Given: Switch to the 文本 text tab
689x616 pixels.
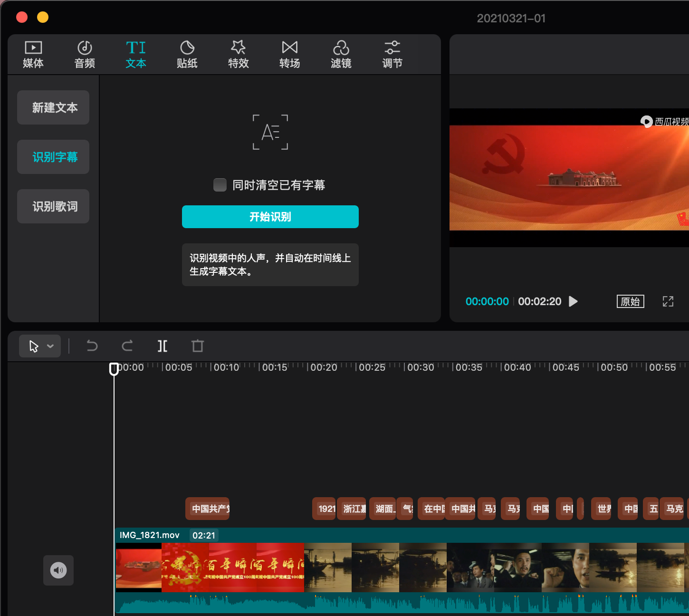Looking at the screenshot, I should pyautogui.click(x=135, y=53).
